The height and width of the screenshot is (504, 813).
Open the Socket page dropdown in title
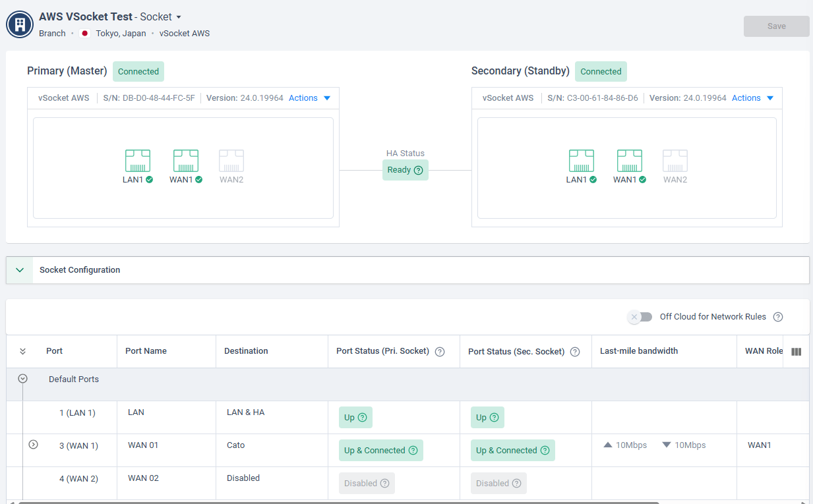(x=178, y=17)
